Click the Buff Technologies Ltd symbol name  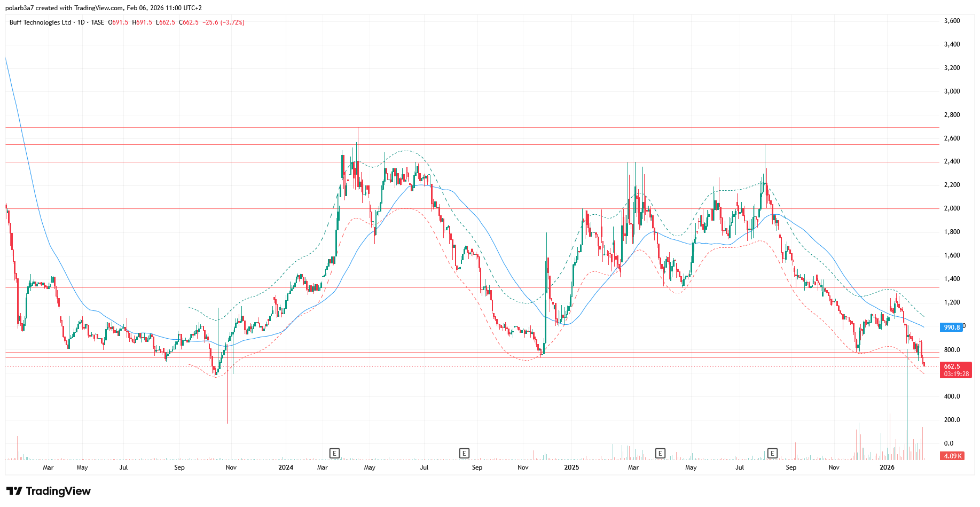40,22
